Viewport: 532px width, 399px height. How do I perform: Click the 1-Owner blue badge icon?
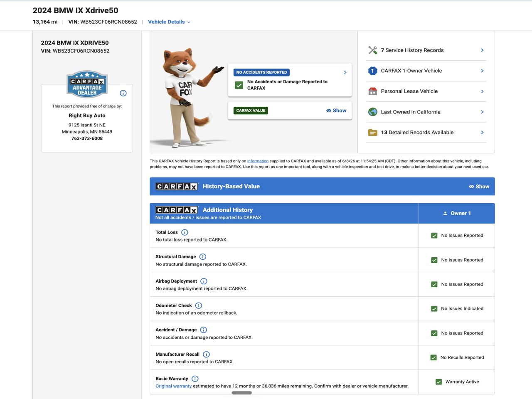[x=373, y=71]
